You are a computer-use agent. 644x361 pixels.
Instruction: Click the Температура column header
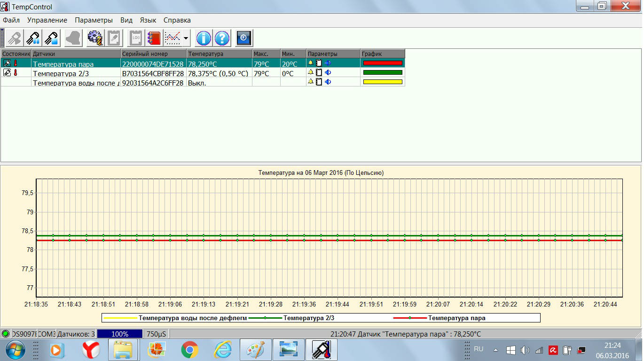click(219, 54)
